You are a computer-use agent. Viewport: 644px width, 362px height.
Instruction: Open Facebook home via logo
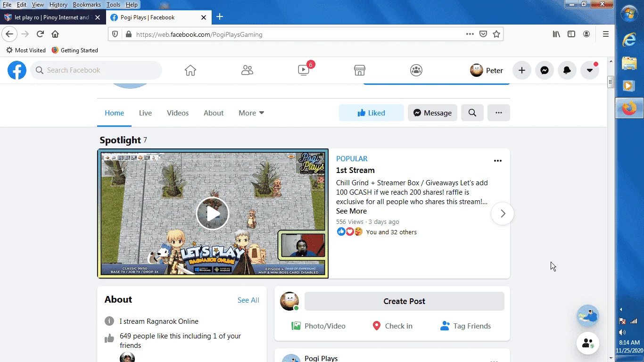17,70
